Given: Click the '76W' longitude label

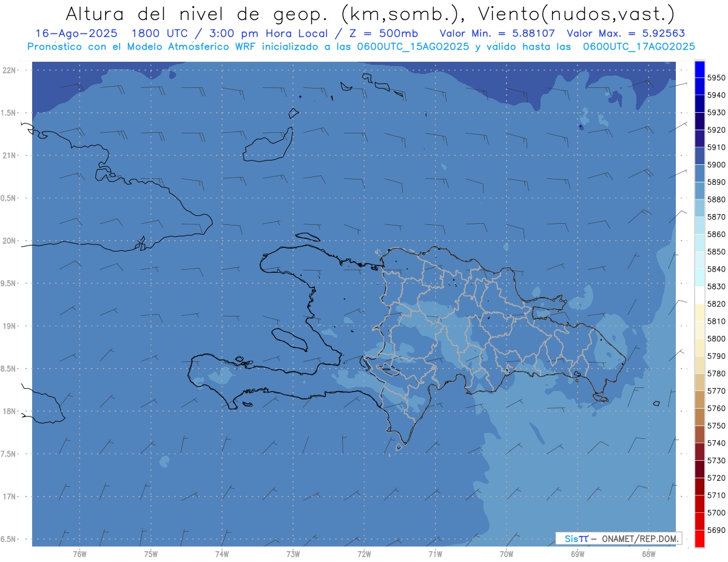Looking at the screenshot, I should 79,554.
